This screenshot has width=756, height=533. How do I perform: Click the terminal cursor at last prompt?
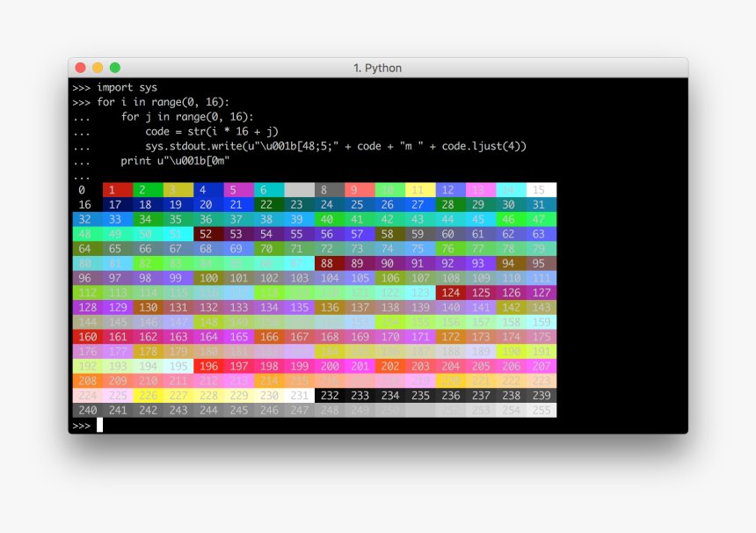(x=100, y=425)
